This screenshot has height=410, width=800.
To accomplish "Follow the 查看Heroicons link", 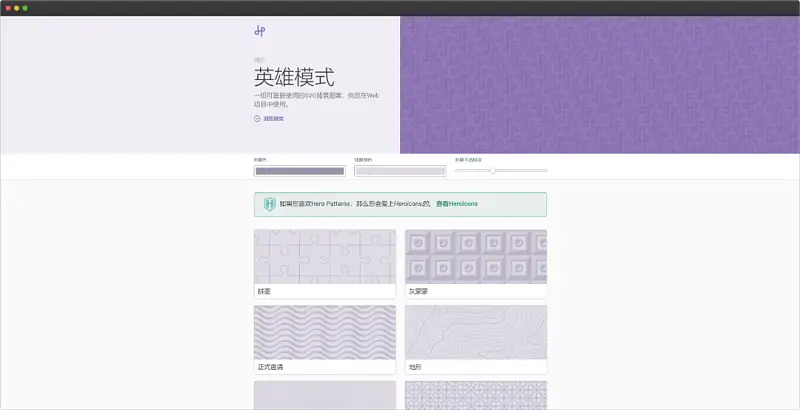I will click(x=457, y=203).
